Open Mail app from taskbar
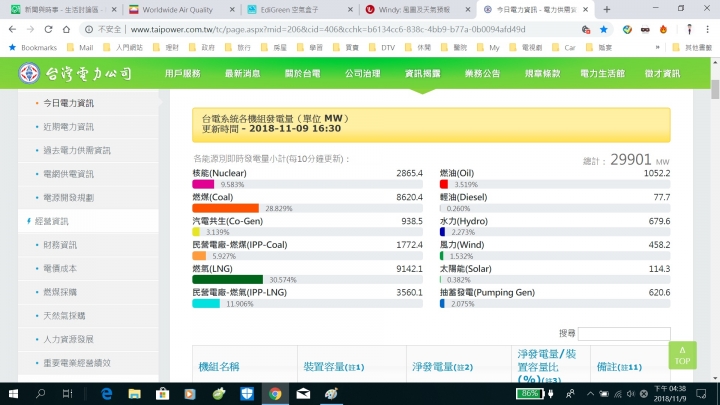 point(303,394)
